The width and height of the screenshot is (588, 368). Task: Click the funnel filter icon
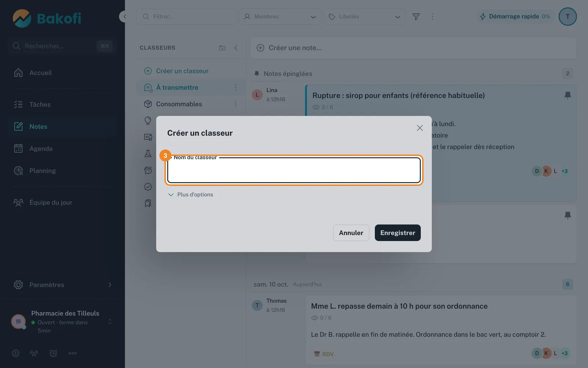tap(416, 17)
